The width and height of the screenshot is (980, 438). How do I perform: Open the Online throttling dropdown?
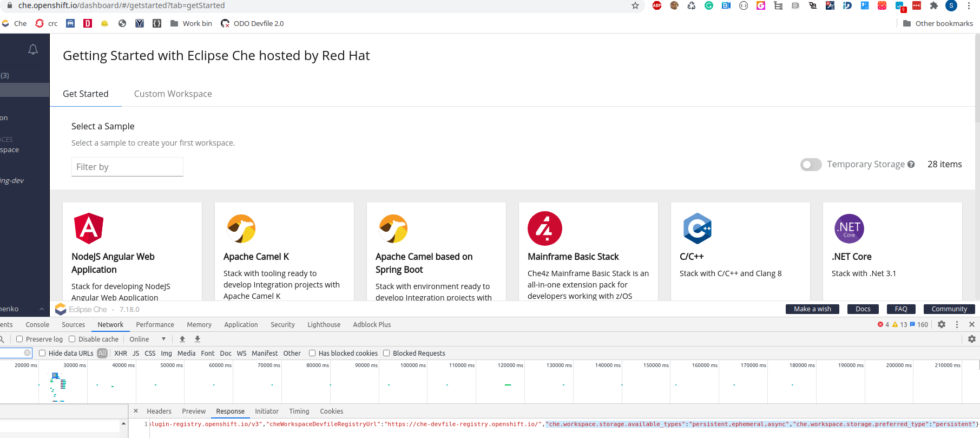coord(148,339)
